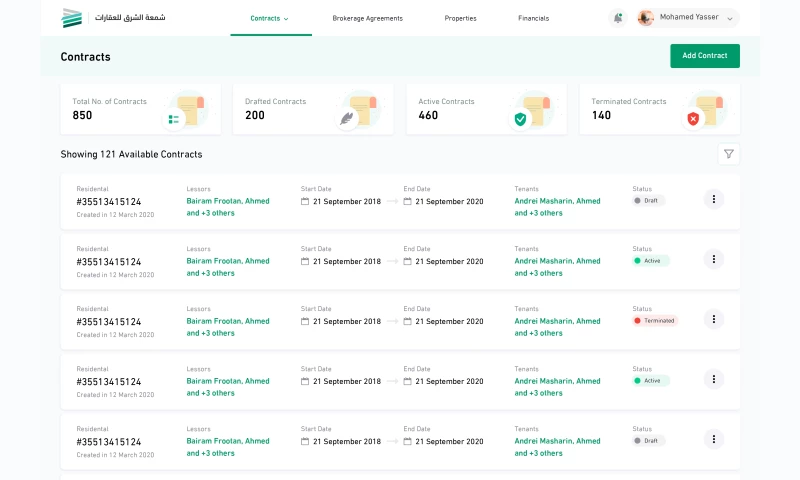Open Mohamed Yasser profile dropdown
The height and width of the screenshot is (480, 800).
click(688, 18)
